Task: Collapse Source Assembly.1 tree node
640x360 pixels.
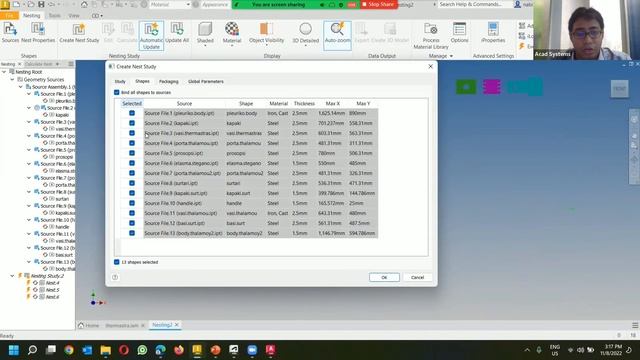Action: pos(20,87)
